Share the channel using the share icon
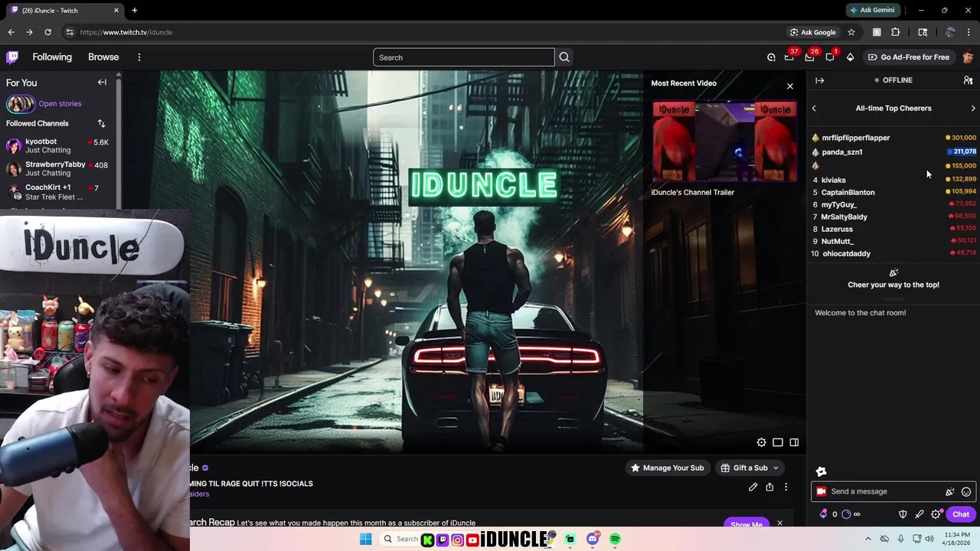 (x=769, y=487)
